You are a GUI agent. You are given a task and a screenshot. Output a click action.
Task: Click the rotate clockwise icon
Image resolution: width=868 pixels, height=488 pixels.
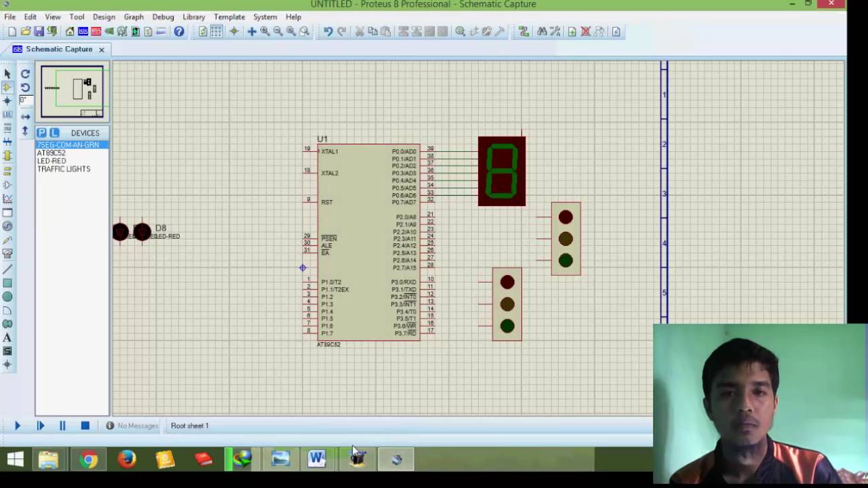[25, 74]
